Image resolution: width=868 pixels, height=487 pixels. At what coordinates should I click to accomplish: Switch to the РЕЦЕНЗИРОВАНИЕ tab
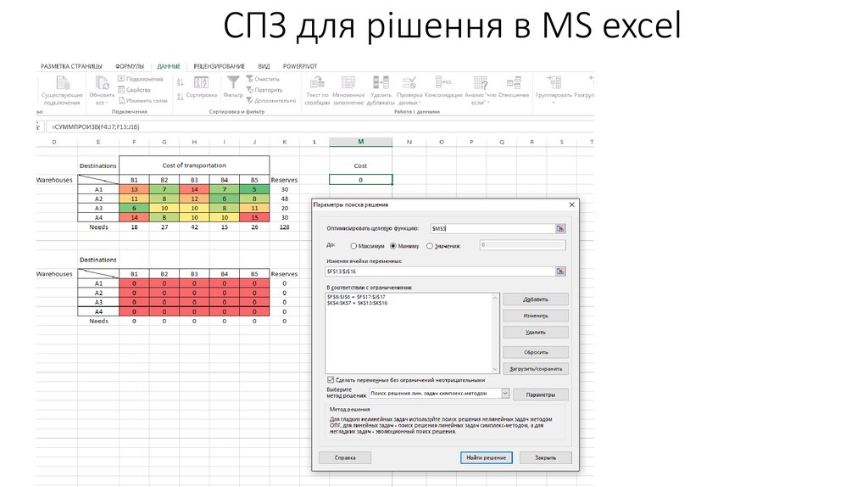pos(220,66)
